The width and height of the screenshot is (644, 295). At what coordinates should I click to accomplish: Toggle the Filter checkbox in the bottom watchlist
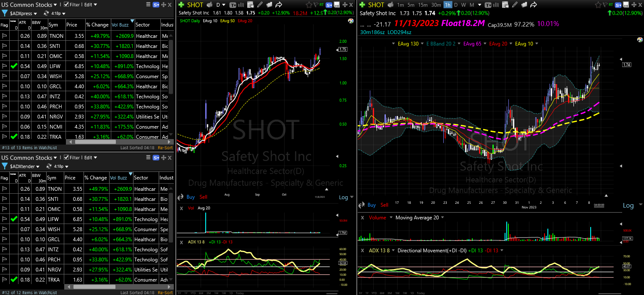(x=66, y=158)
